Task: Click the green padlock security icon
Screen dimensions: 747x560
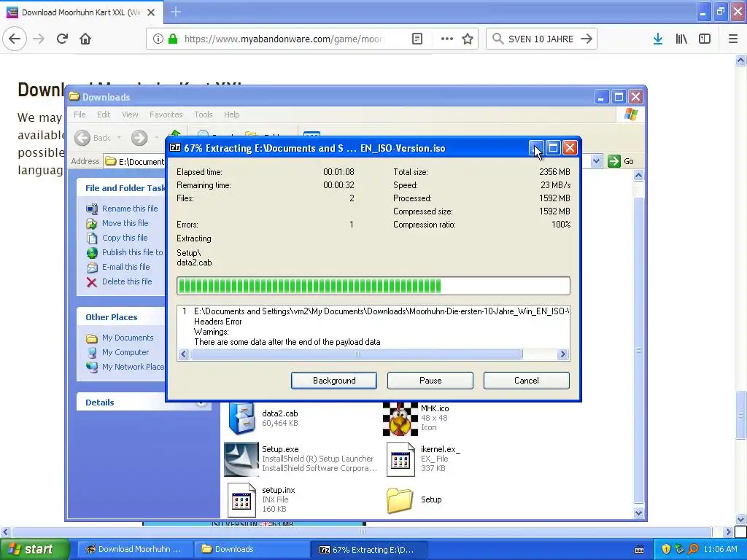Action: coord(173,39)
